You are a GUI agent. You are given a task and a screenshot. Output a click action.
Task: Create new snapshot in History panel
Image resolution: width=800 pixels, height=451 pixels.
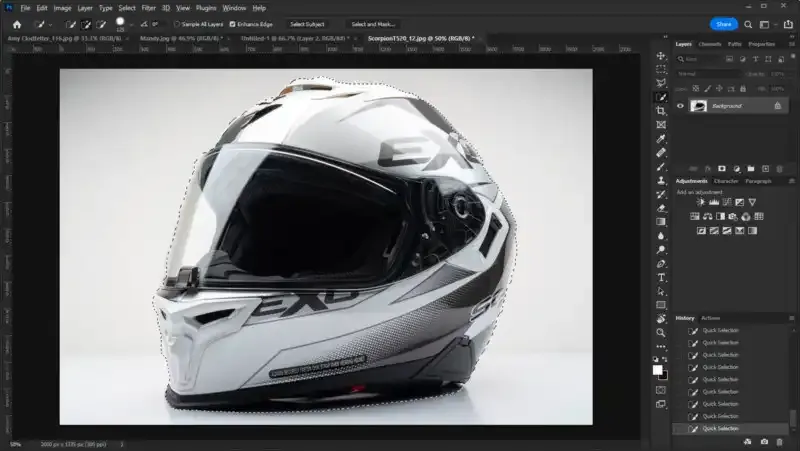[764, 441]
